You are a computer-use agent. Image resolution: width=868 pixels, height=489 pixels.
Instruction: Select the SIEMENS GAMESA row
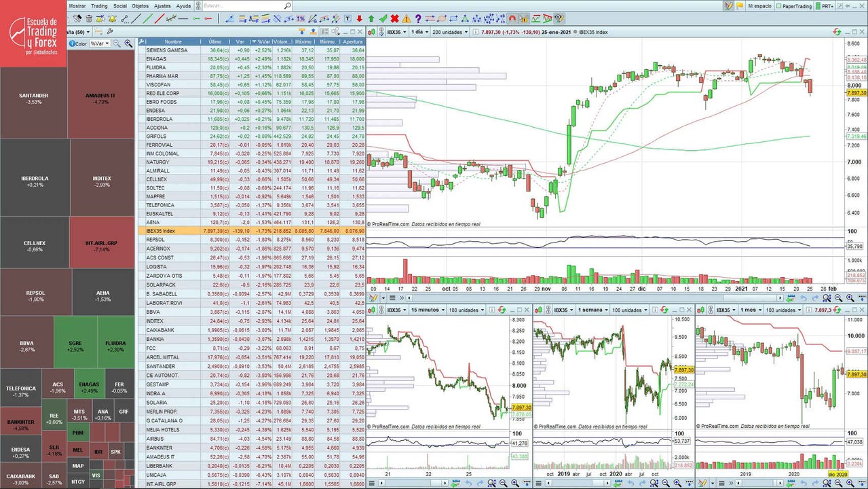coord(251,50)
